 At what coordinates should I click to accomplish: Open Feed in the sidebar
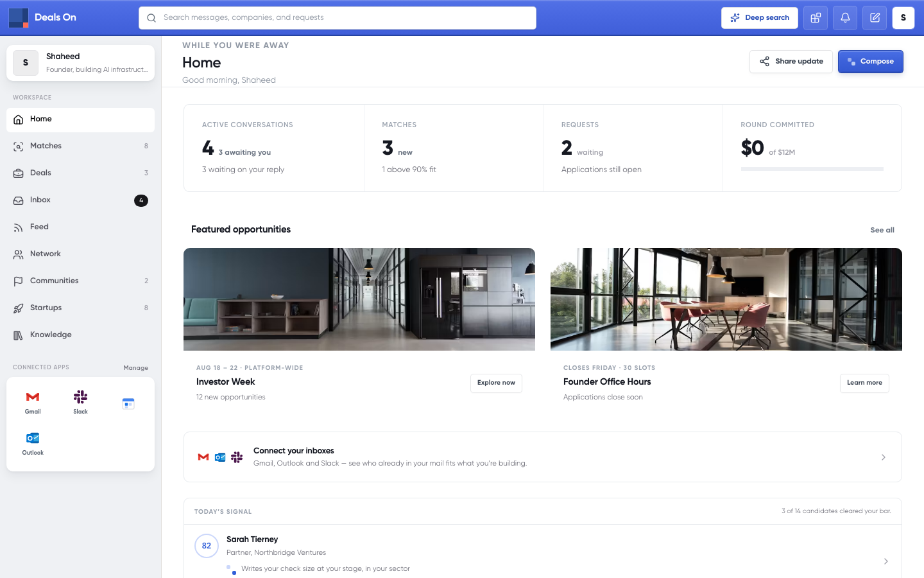click(80, 227)
